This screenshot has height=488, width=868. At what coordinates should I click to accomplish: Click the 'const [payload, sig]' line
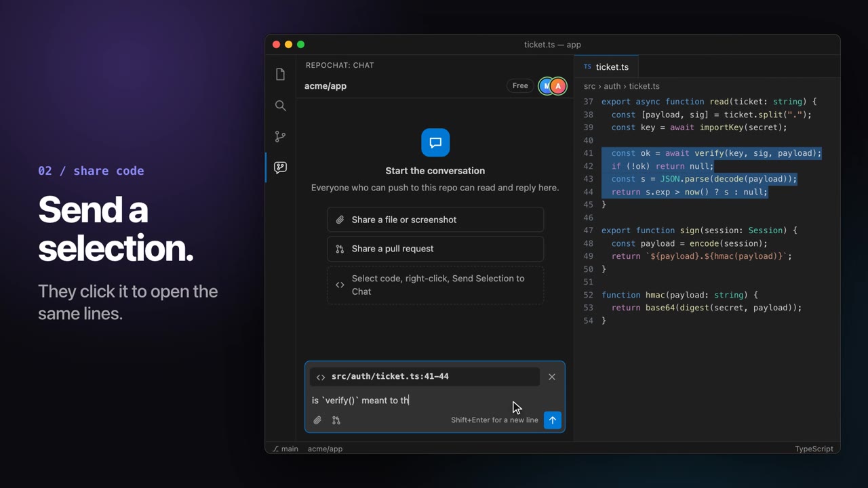coord(711,115)
